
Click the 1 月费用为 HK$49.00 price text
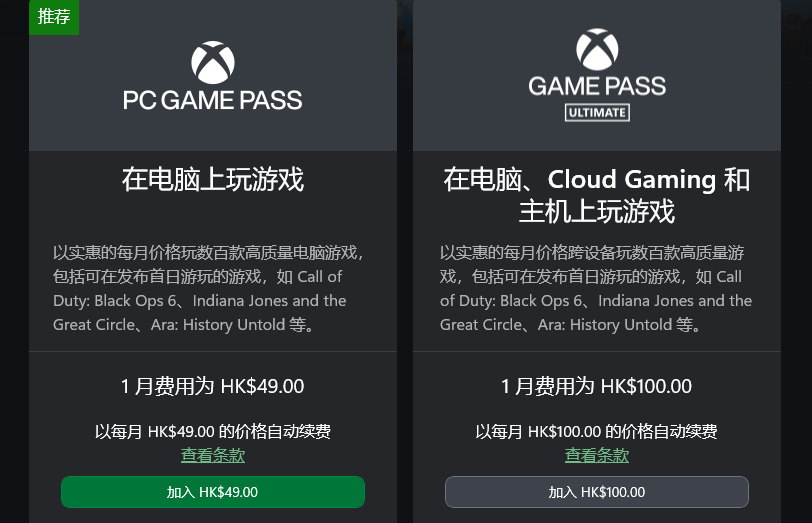(212, 386)
